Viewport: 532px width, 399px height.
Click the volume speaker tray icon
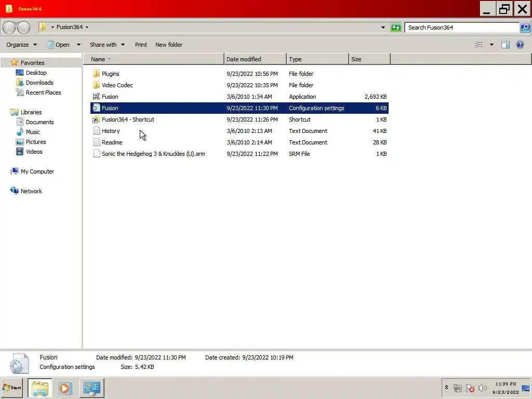click(482, 388)
